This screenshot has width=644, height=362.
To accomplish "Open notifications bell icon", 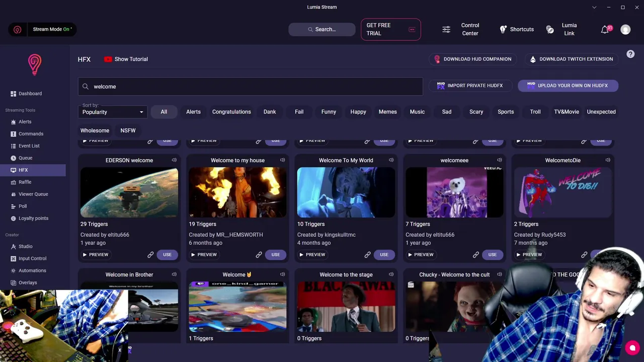I will 605,30.
